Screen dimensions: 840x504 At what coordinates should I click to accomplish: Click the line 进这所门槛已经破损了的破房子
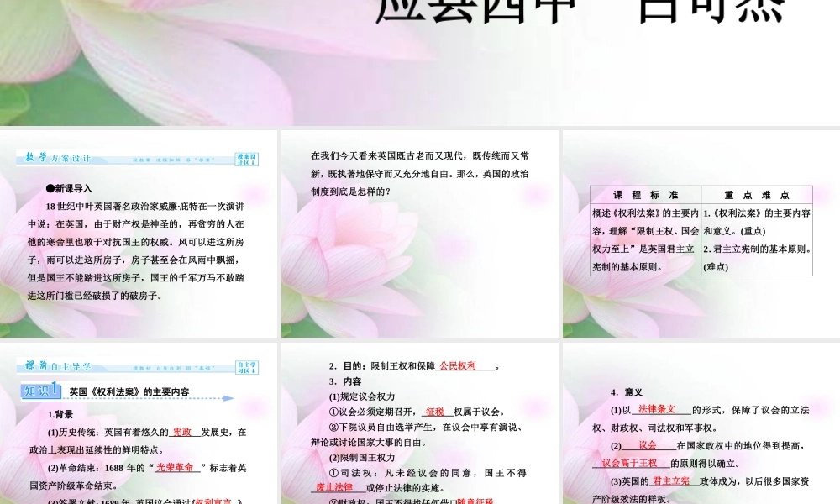tap(95, 296)
